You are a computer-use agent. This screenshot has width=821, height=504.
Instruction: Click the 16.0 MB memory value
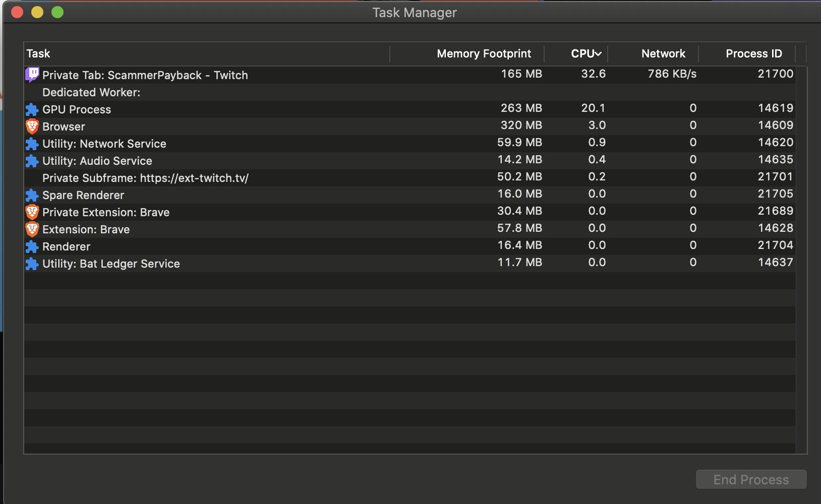[519, 194]
